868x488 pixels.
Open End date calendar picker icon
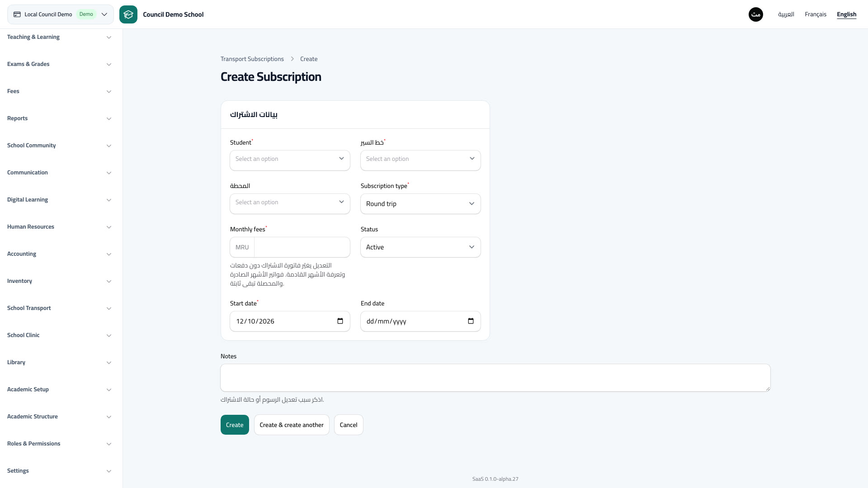[471, 321]
